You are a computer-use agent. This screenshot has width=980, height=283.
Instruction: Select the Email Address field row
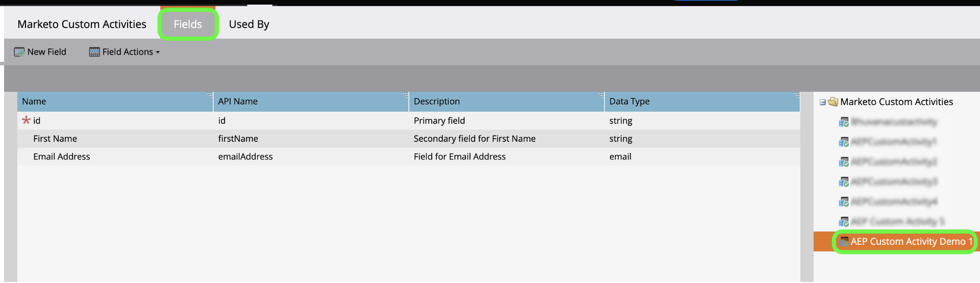tap(62, 157)
